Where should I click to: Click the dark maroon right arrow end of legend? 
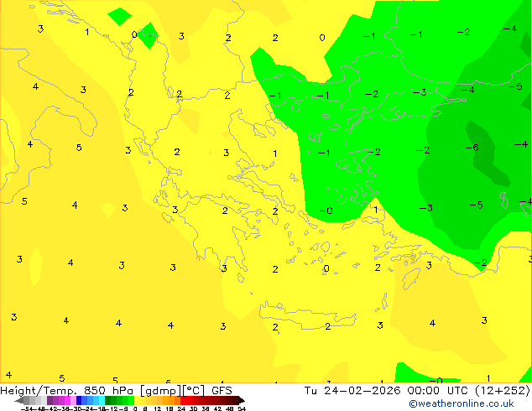pos(242,400)
